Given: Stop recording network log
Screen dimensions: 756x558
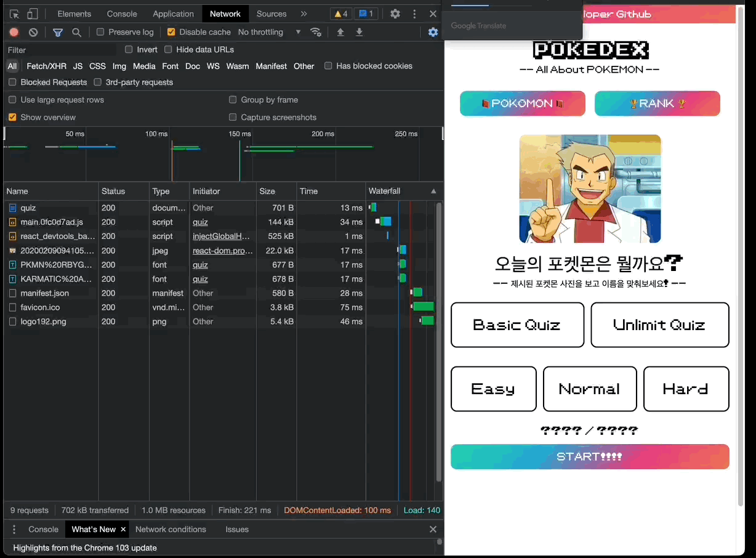Looking at the screenshot, I should [14, 32].
